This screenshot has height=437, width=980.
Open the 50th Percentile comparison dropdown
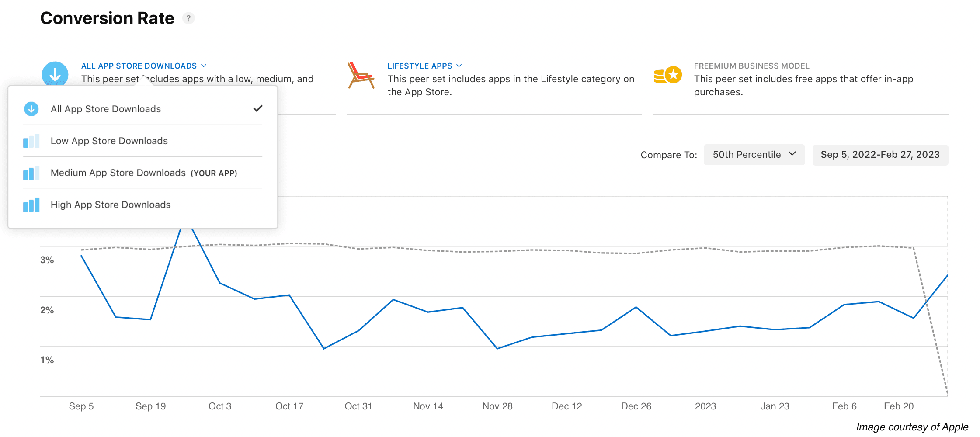click(x=754, y=154)
